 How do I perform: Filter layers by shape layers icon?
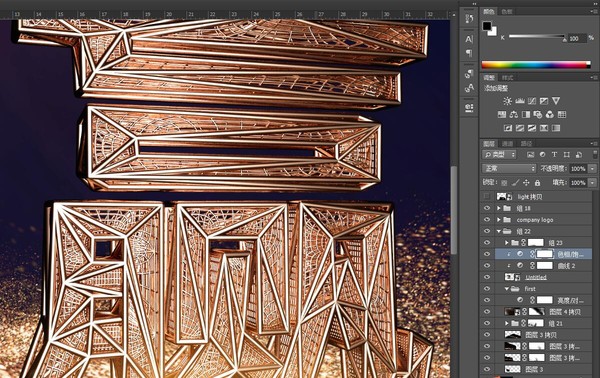566,155
